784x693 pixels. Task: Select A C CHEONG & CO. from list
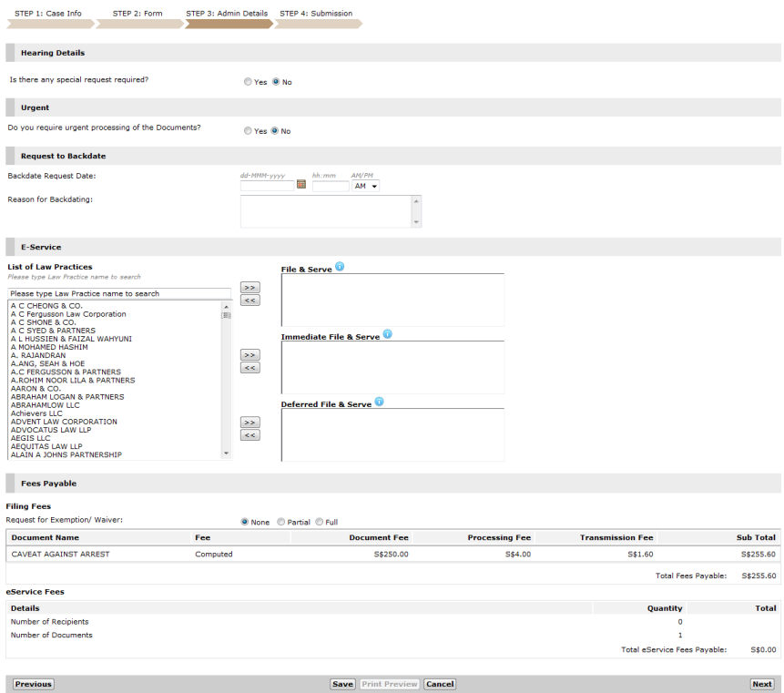coord(46,306)
